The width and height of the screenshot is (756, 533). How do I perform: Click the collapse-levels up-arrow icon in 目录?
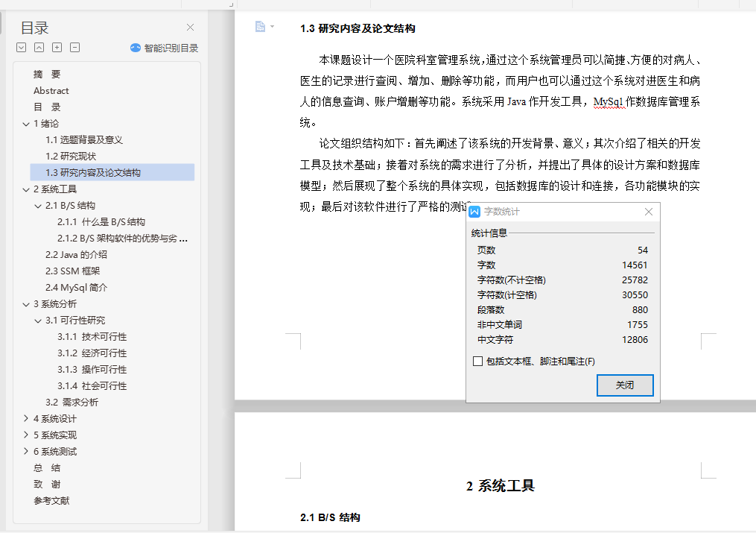pos(39,47)
